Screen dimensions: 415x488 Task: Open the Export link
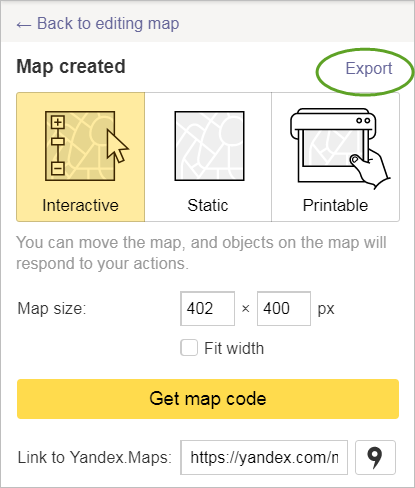click(369, 69)
